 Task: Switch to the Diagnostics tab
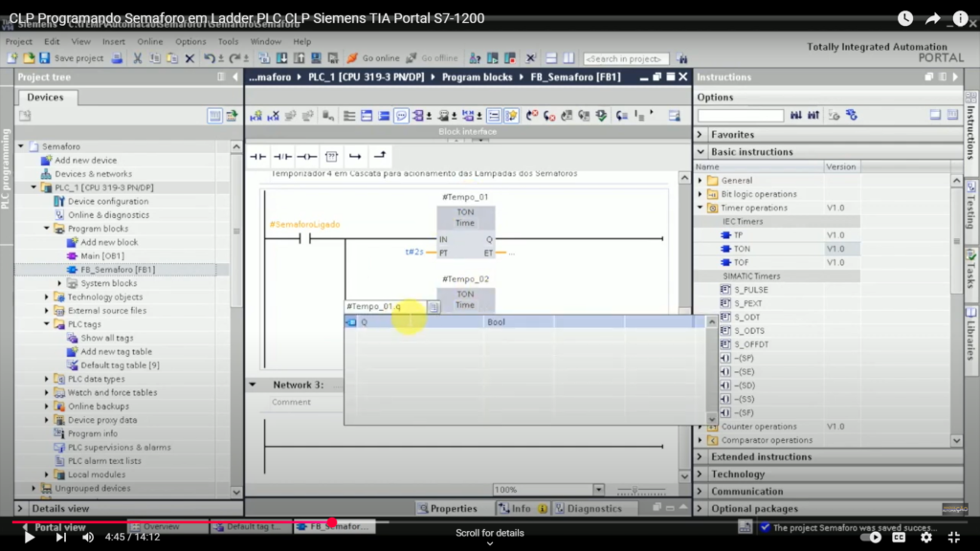click(x=589, y=509)
